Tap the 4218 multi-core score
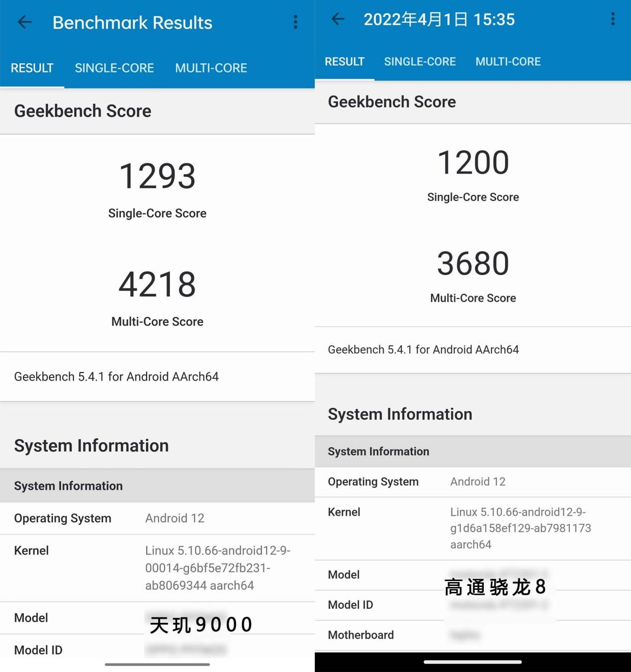 157,285
